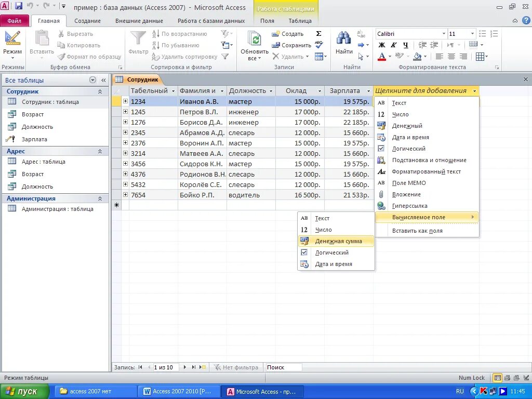
Task: Choose Логический field type in the main list
Action: point(427,149)
